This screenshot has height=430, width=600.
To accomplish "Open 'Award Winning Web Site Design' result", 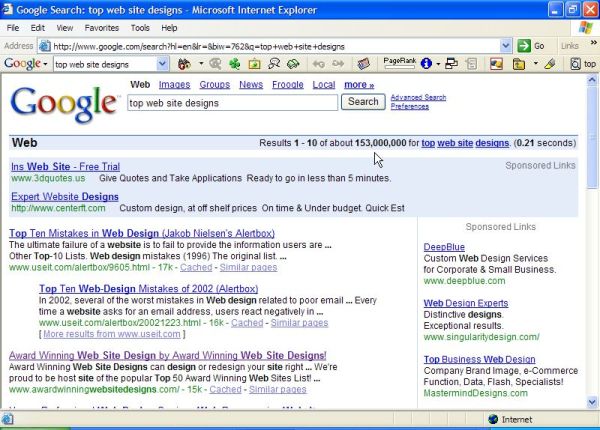I will pyautogui.click(x=168, y=355).
